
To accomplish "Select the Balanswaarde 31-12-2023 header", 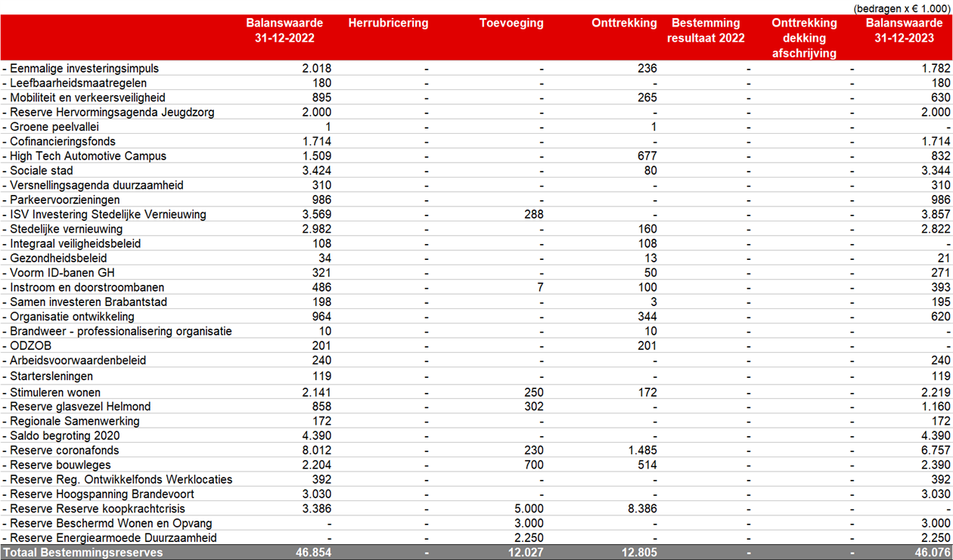I will (904, 30).
